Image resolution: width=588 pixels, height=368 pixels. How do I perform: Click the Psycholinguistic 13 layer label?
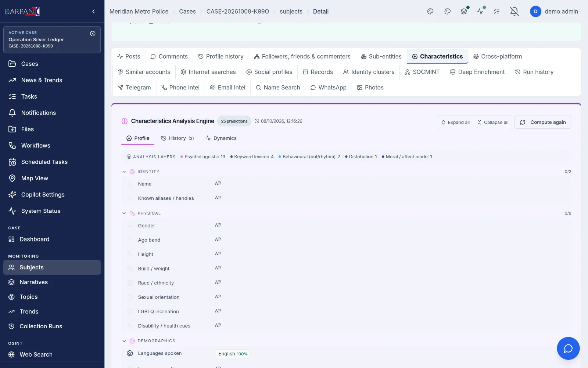tap(203, 157)
